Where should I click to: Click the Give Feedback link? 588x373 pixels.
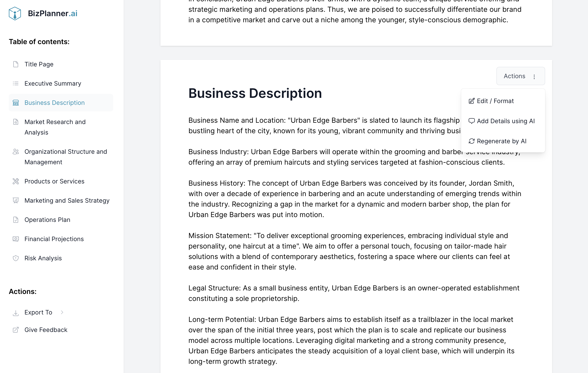[x=46, y=329]
